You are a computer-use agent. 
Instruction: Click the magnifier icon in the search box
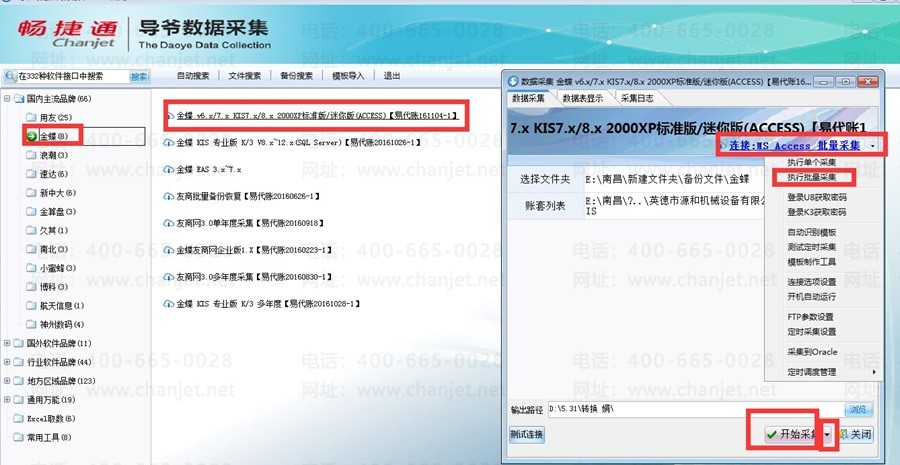click(x=11, y=76)
